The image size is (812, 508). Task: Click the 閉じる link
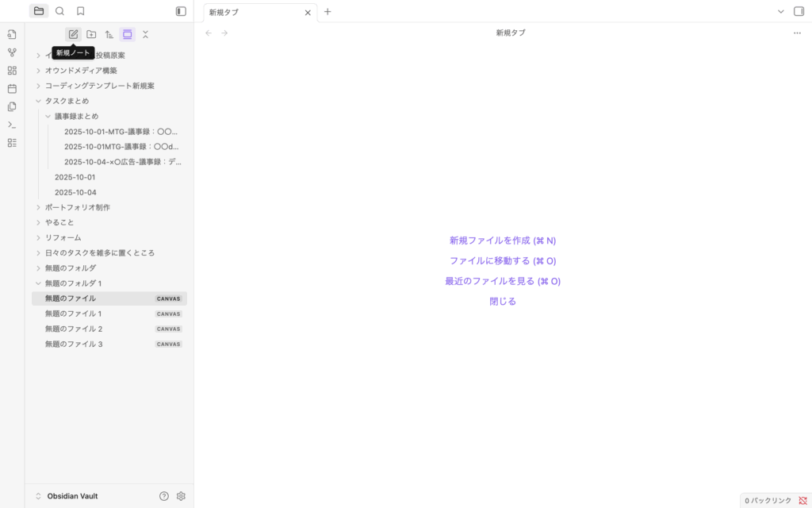(x=503, y=301)
